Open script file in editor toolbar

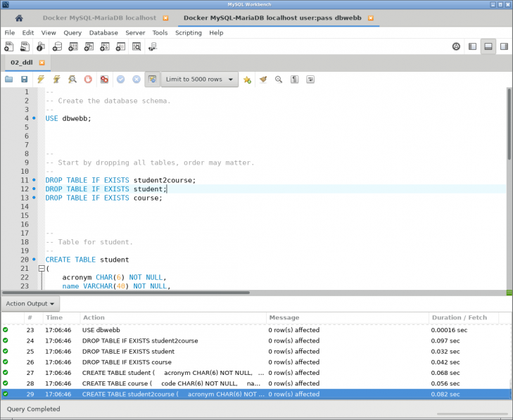click(x=9, y=79)
